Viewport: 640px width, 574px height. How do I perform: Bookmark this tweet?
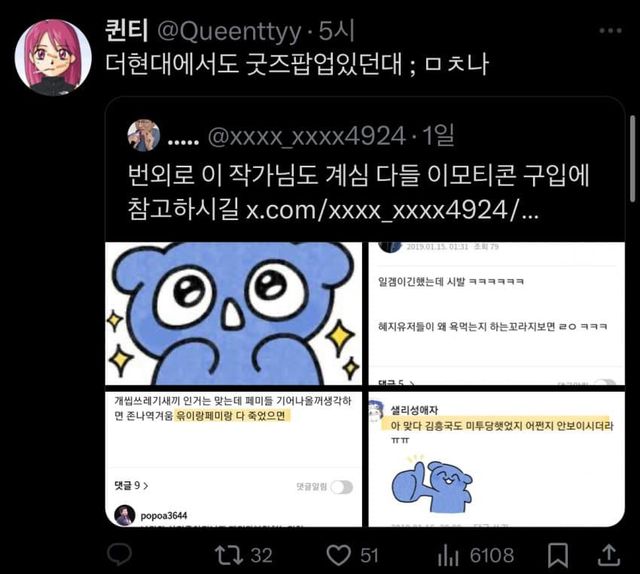558,555
